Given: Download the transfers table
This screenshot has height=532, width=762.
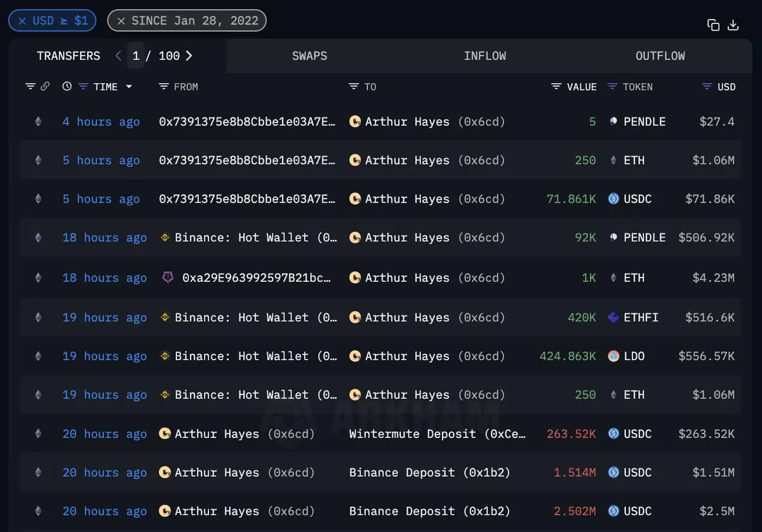Looking at the screenshot, I should [x=733, y=25].
